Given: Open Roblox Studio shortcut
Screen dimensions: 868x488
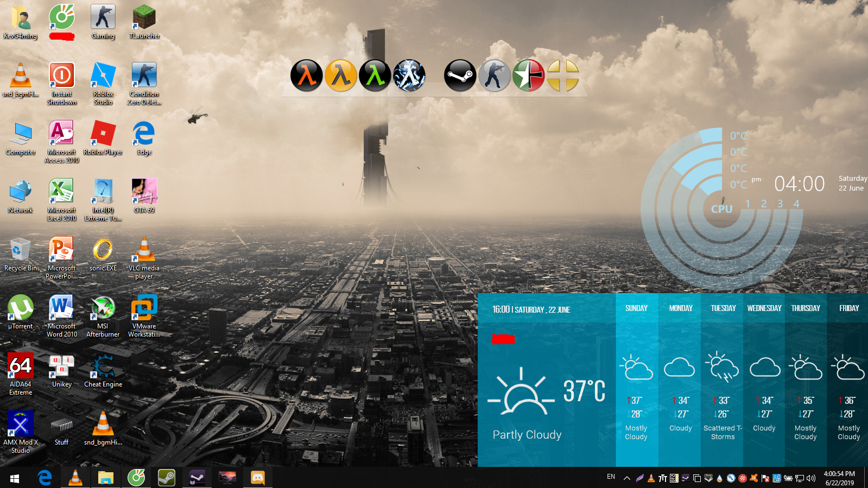Looking at the screenshot, I should pos(103,84).
